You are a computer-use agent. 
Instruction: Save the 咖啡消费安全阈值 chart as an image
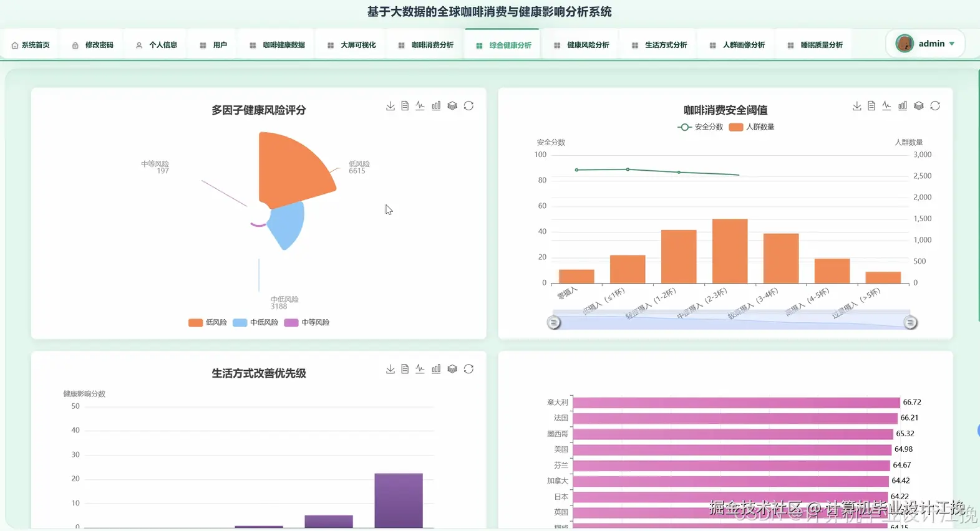click(x=857, y=106)
